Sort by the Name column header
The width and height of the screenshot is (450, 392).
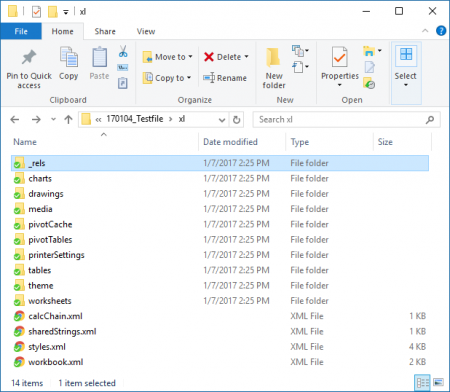click(x=105, y=142)
